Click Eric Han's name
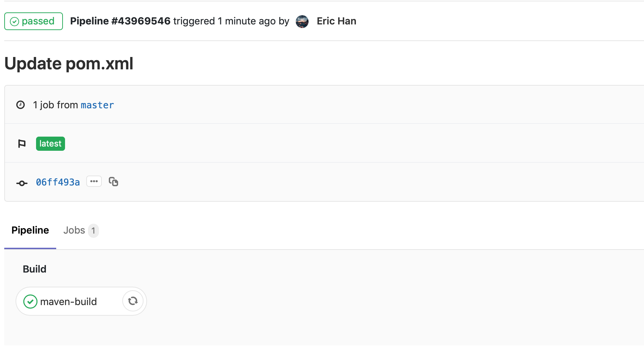This screenshot has width=644, height=361. coord(336,21)
